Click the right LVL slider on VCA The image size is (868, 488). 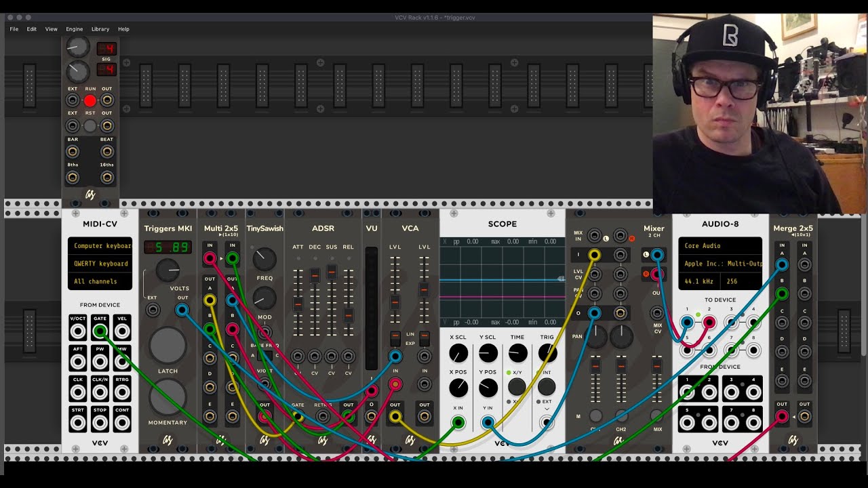[425, 289]
